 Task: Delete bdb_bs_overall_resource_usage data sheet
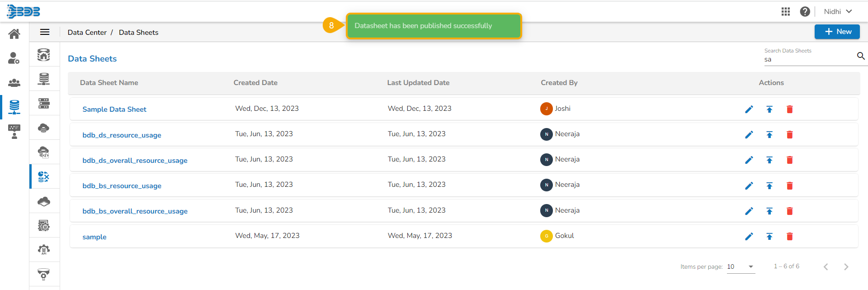[789, 211]
